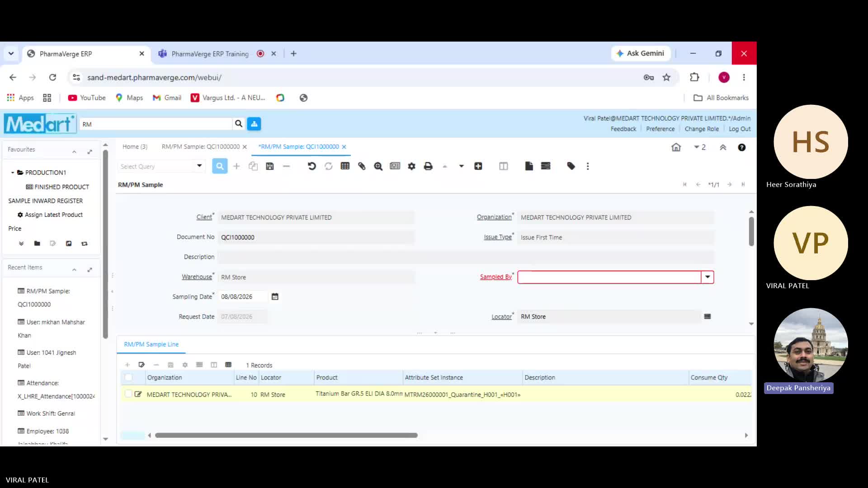The image size is (868, 488).
Task: Edit the sample line row pencil icon
Action: (138, 394)
